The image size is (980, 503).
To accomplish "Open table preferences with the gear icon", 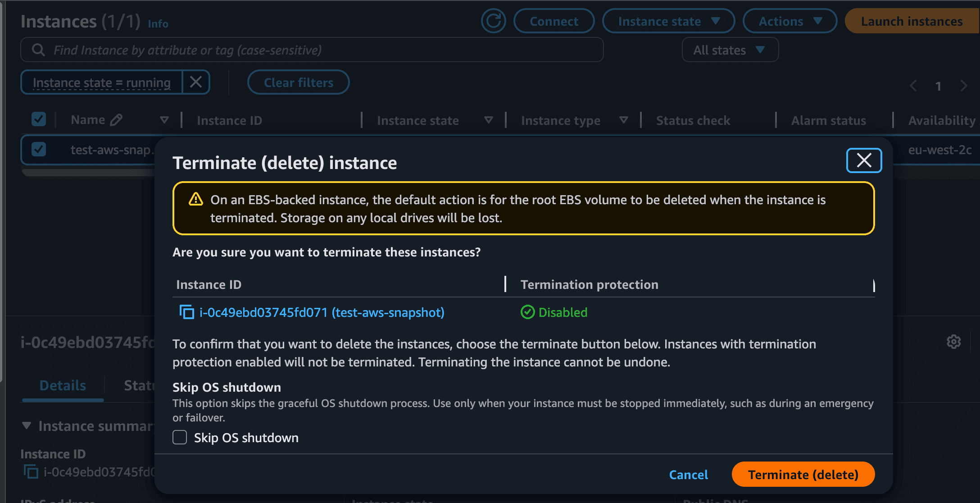I will [x=953, y=342].
